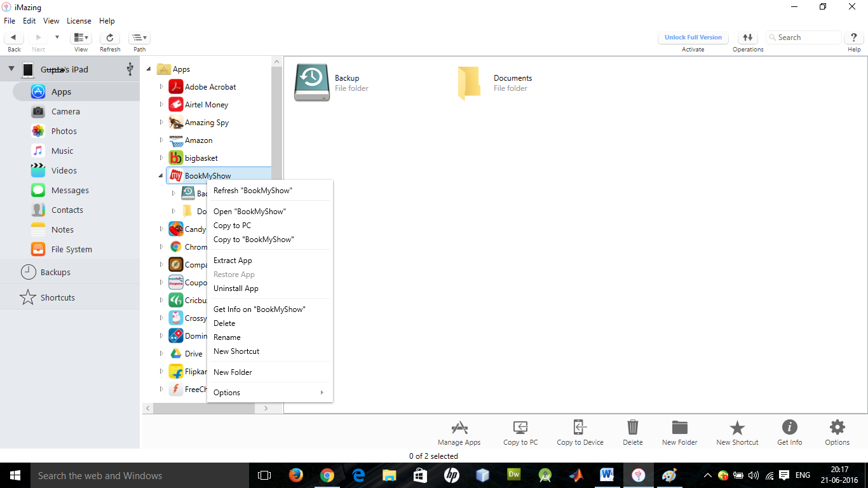Click the USB connection icon
The width and height of the screenshot is (868, 488).
pos(130,69)
